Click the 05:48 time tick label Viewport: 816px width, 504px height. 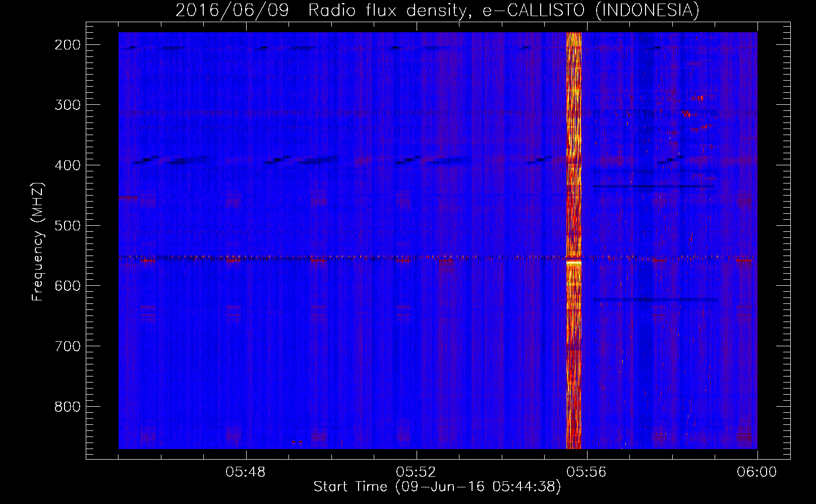point(246,472)
